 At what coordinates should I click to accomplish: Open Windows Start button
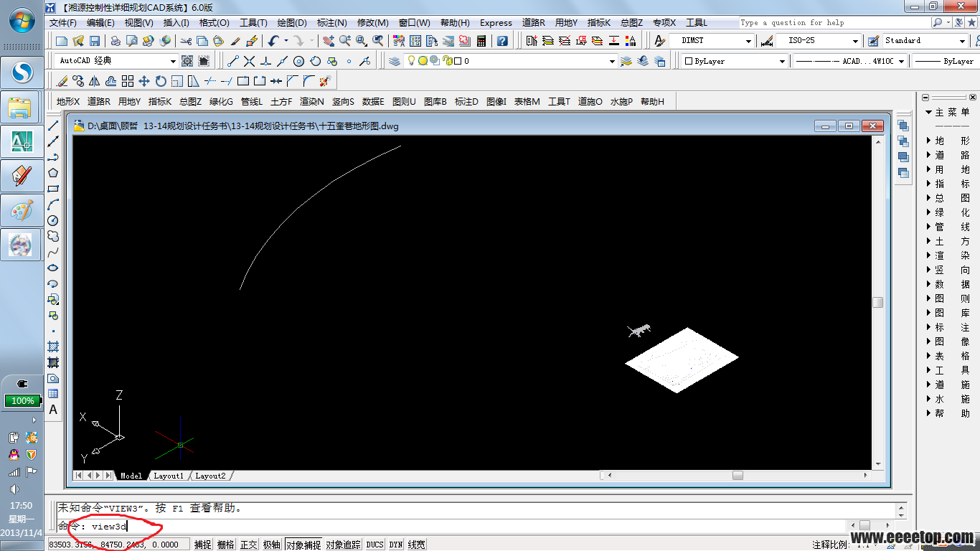pos(22,22)
